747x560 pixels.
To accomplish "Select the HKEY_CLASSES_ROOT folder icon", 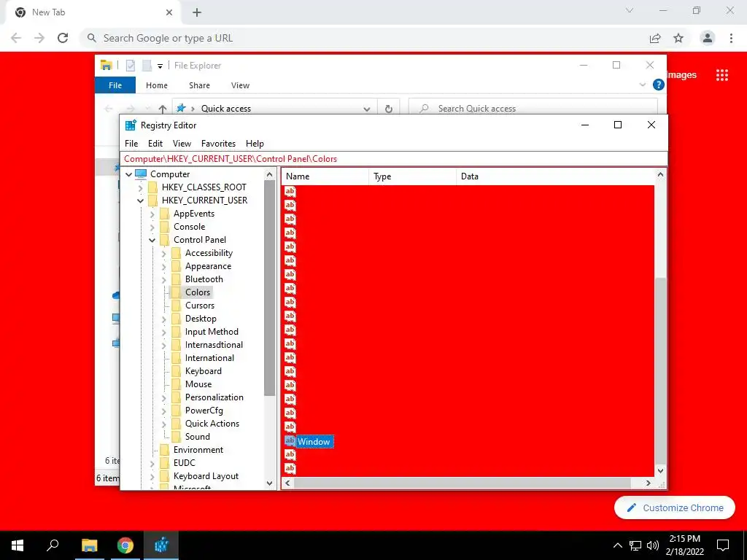I will click(x=153, y=187).
